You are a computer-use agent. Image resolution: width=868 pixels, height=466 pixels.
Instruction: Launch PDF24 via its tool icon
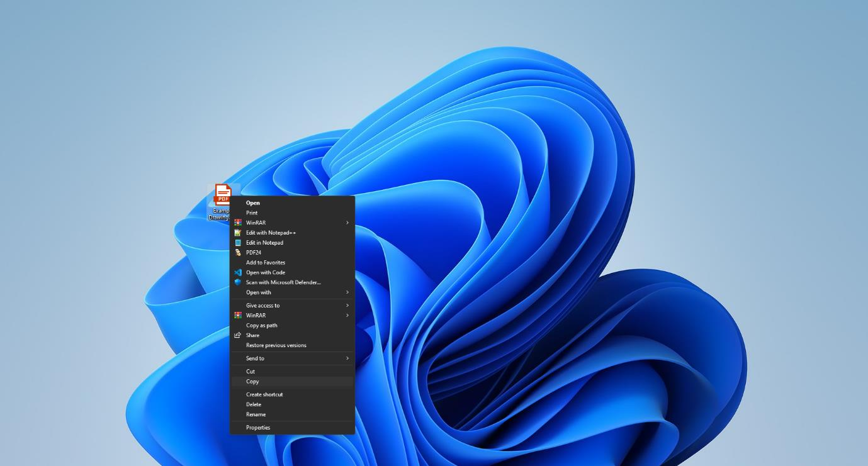point(238,252)
